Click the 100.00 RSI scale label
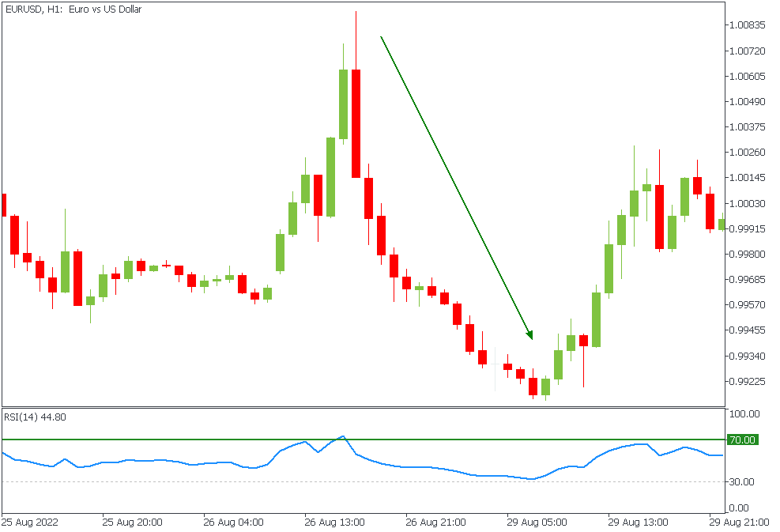780x532 pixels. click(x=744, y=414)
